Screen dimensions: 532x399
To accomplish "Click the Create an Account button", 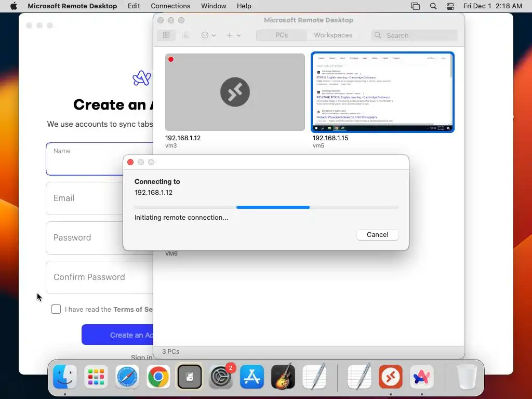I will [117, 335].
